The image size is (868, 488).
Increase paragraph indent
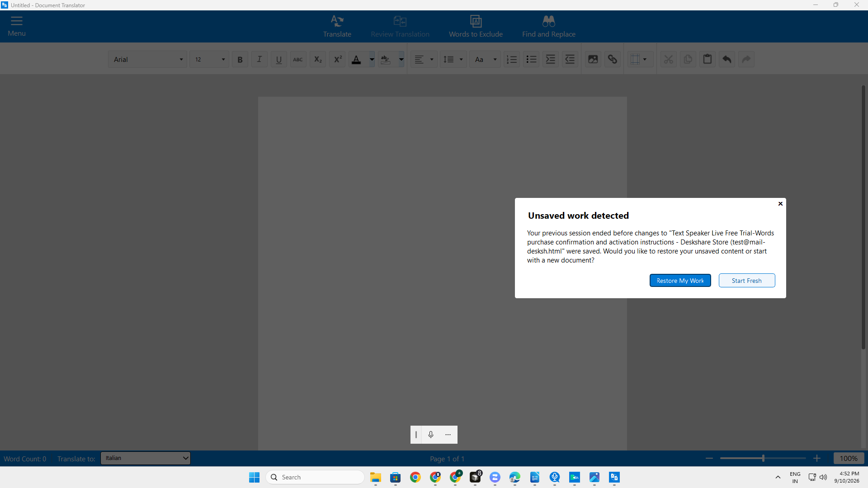(551, 59)
